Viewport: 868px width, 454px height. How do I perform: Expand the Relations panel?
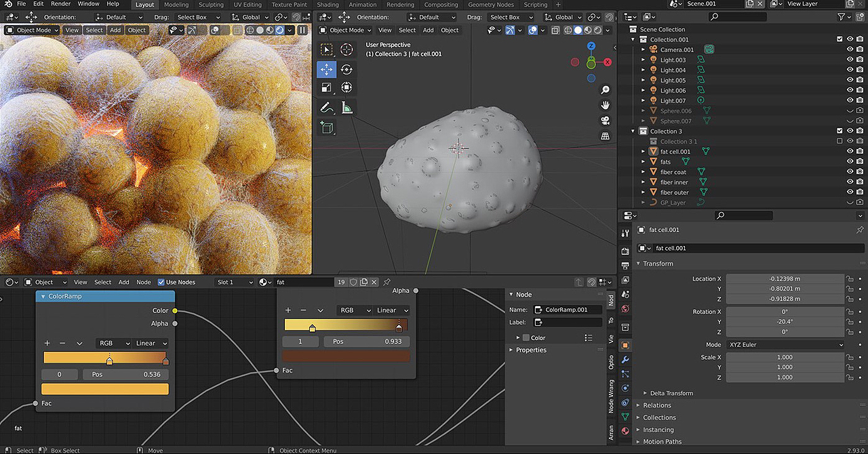click(x=653, y=405)
